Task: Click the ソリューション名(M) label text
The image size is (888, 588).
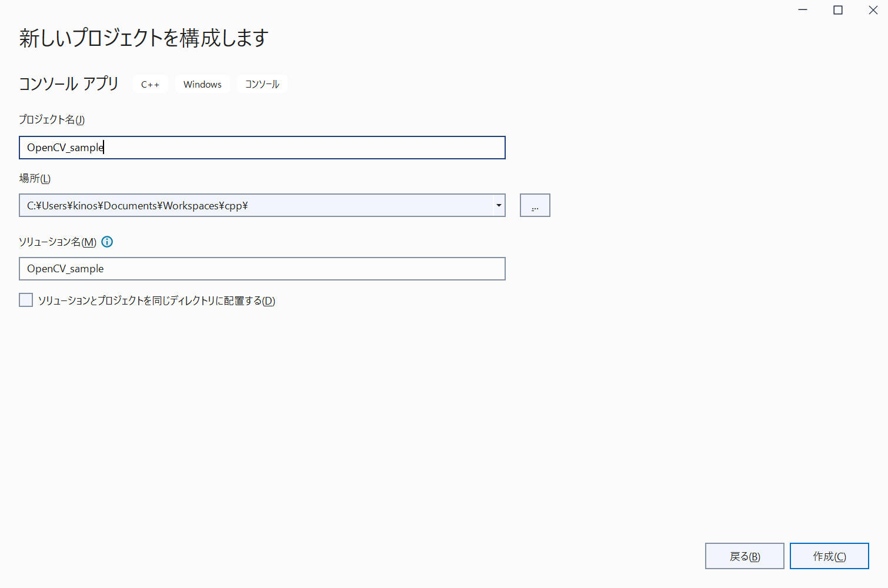Action: pos(58,242)
